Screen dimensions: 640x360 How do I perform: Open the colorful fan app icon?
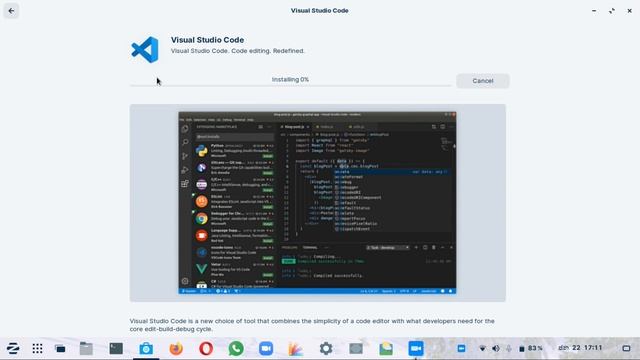point(296,349)
